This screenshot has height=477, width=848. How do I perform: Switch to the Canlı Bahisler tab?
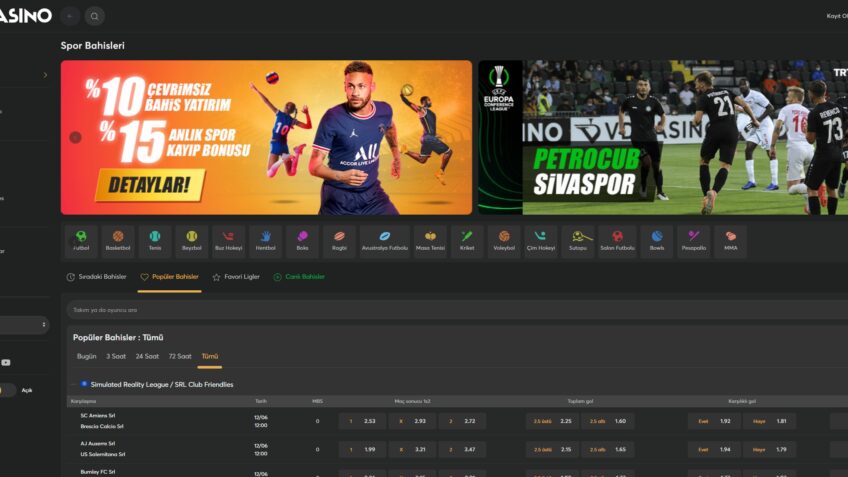point(300,277)
